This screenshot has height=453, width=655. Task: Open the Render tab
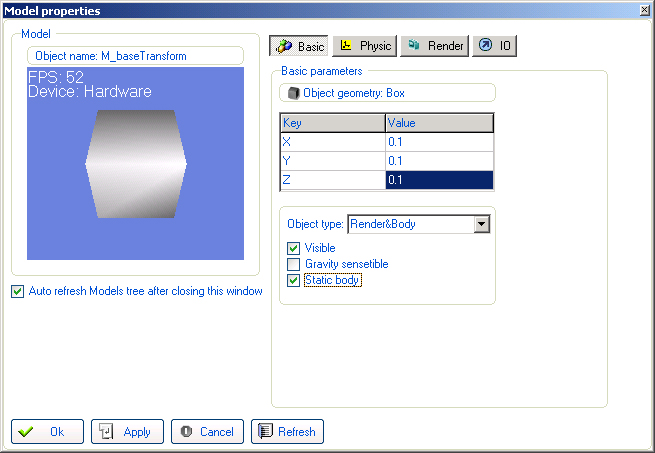tap(435, 46)
